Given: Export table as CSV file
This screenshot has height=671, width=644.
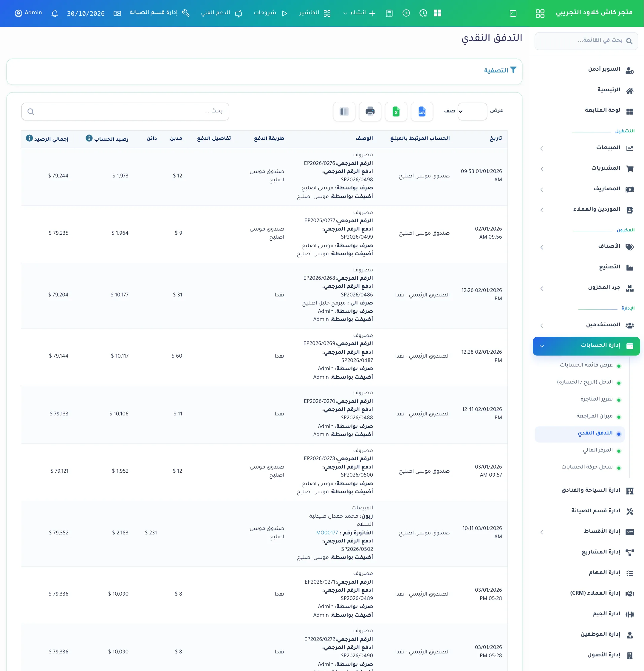Looking at the screenshot, I should [x=422, y=112].
